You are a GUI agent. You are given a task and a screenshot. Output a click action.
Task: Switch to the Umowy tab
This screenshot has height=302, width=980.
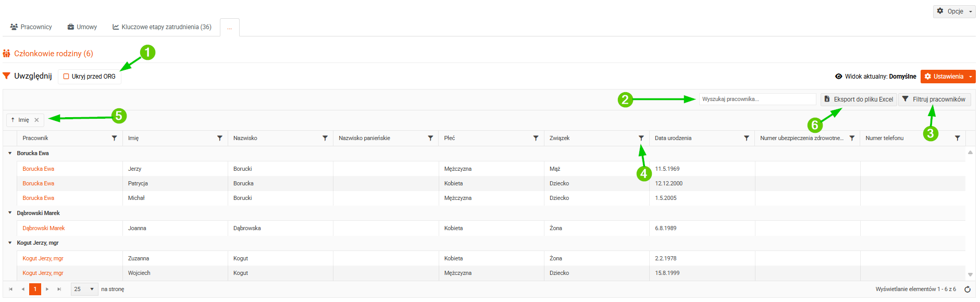coord(82,27)
